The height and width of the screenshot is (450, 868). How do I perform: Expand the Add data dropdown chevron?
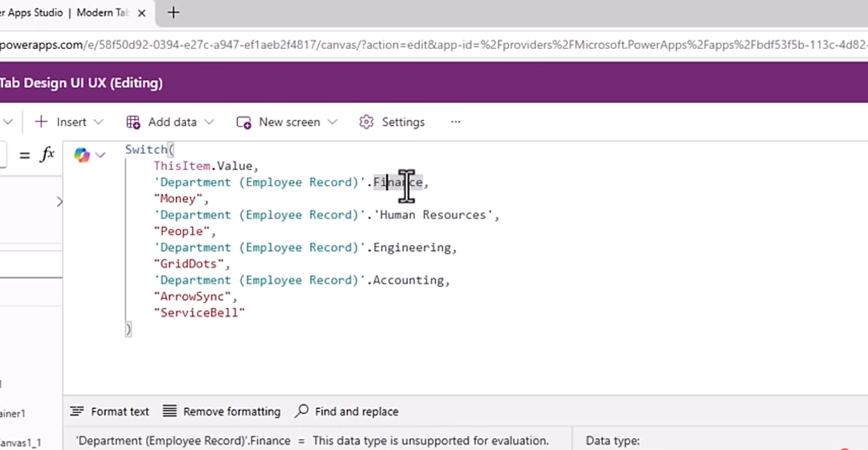coord(209,122)
